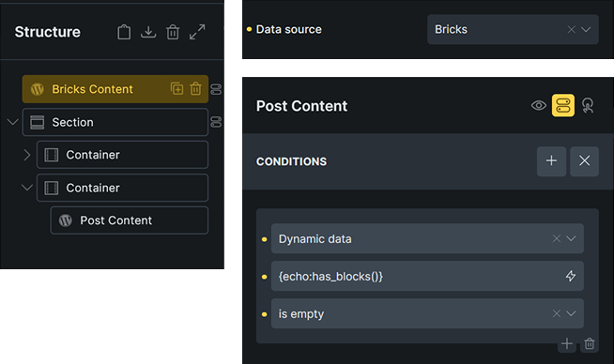Open the interactions icon for Post Content
Viewport: 614px width, 364px height.
[x=588, y=106]
